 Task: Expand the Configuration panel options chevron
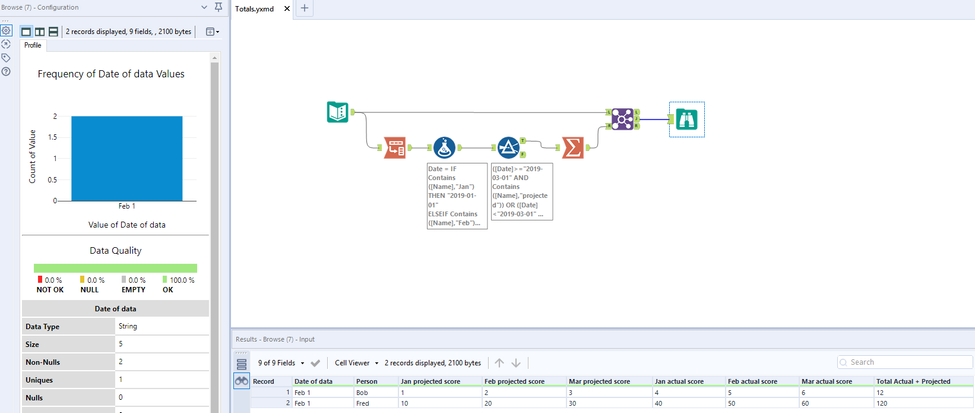click(205, 7)
